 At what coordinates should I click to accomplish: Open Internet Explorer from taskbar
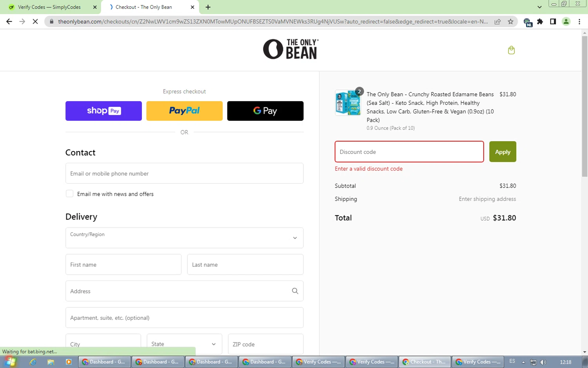33,362
